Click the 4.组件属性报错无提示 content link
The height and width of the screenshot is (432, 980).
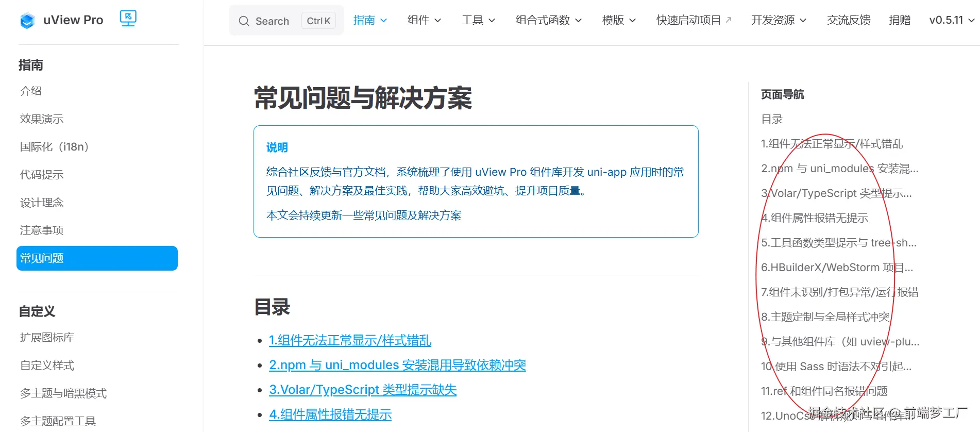coord(330,414)
